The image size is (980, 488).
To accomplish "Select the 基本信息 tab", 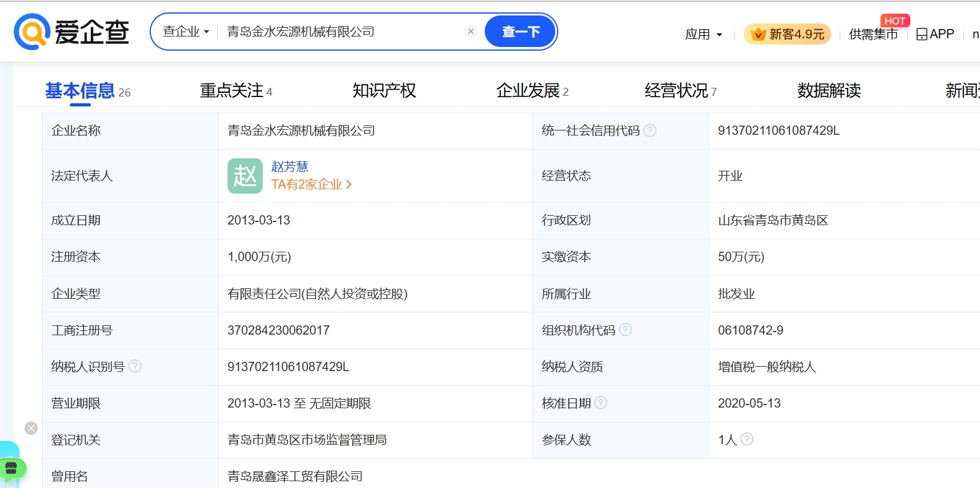I will click(x=87, y=91).
